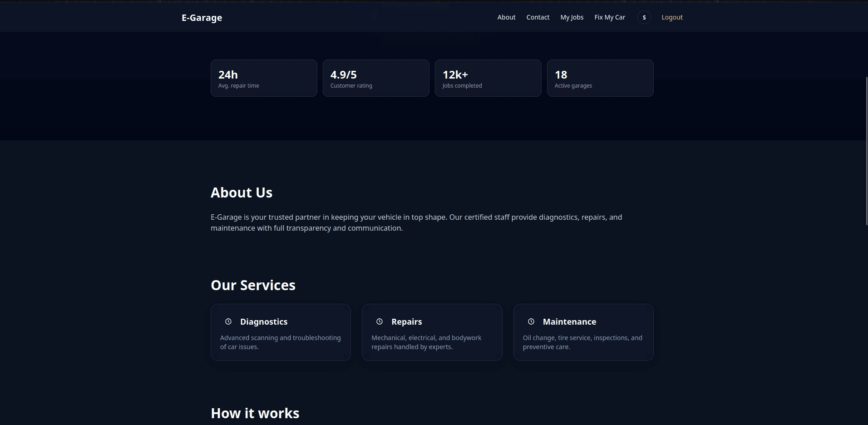Select the Repairs service card title
Screen dimensions: 868x425
(x=406, y=321)
